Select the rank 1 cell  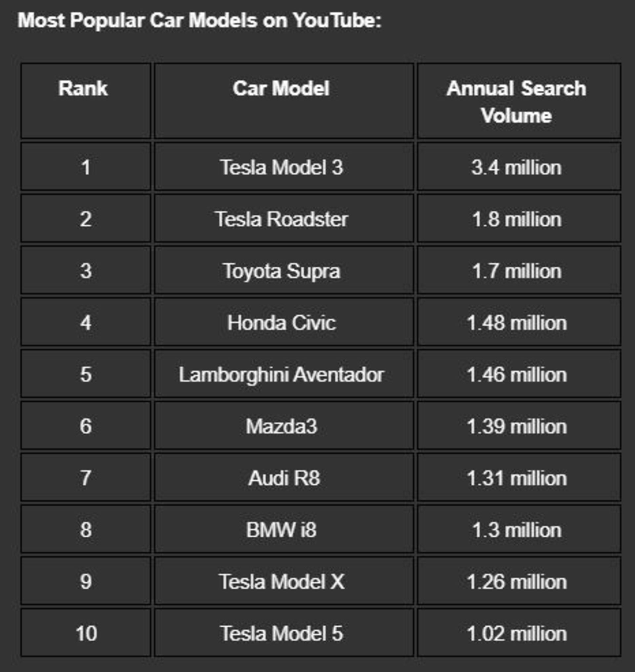pyautogui.click(x=86, y=167)
